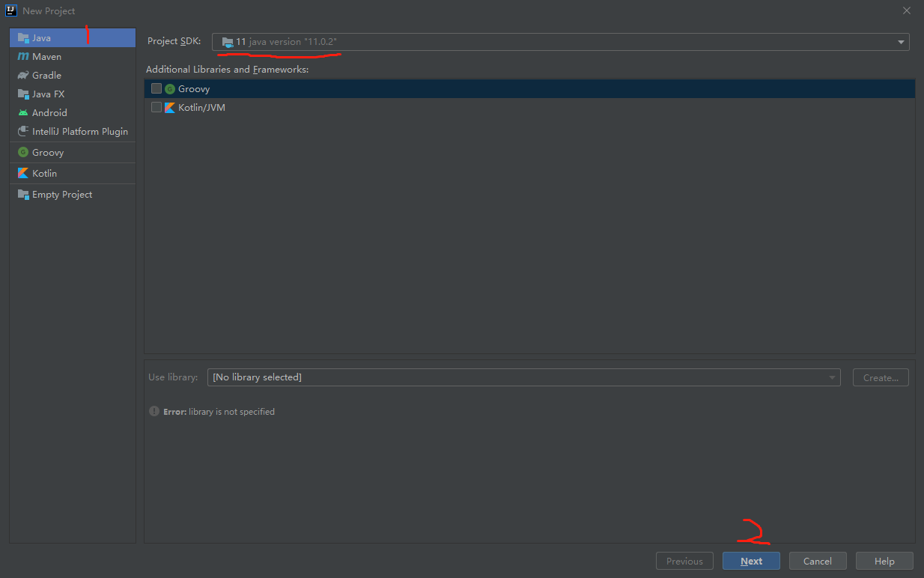Viewport: 924px width, 578px height.
Task: Click the Groovy row label in frameworks list
Action: point(194,88)
